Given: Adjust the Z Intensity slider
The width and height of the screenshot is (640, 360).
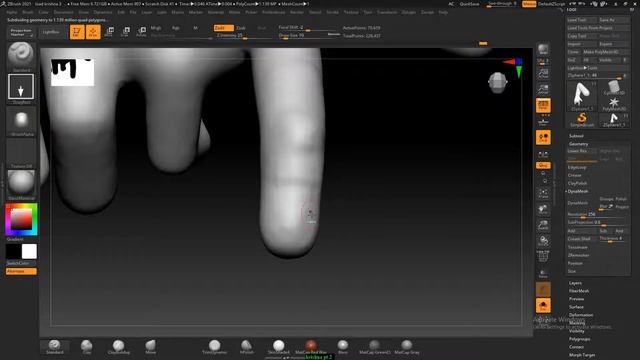Looking at the screenshot, I should tap(243, 36).
